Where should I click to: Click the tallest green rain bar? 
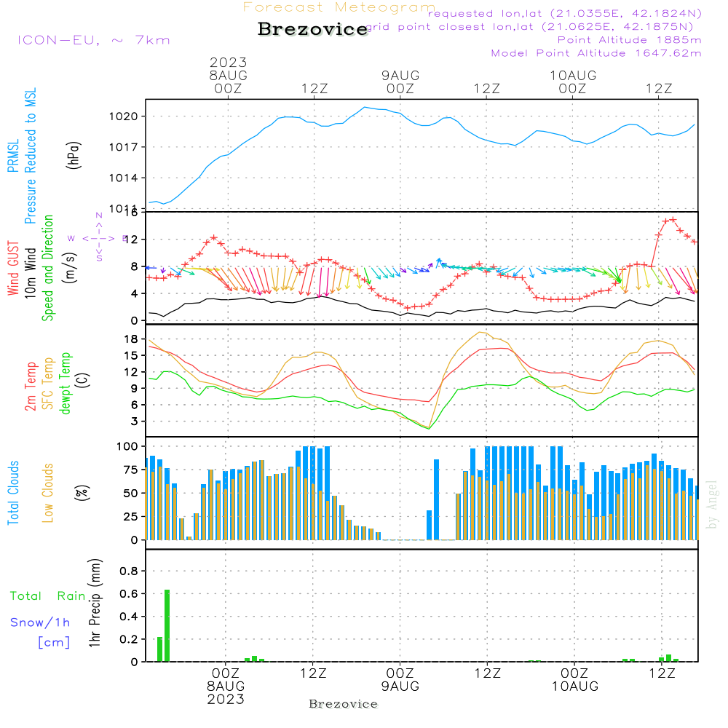tap(167, 625)
